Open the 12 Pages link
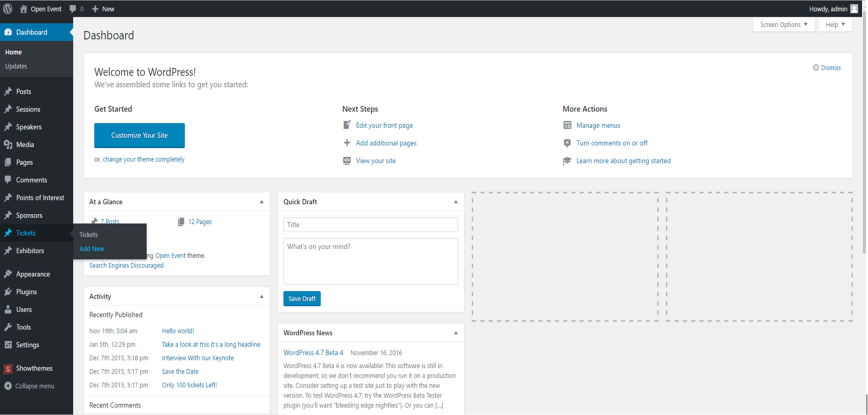Image resolution: width=868 pixels, height=415 pixels. tap(200, 222)
